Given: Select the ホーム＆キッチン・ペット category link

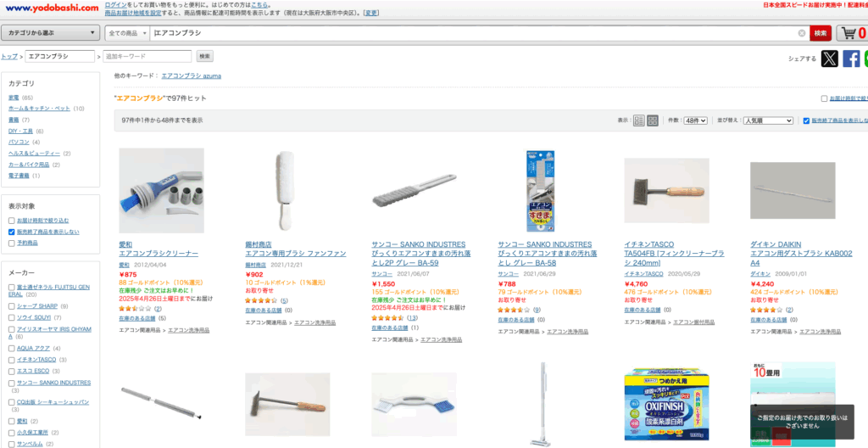Looking at the screenshot, I should pyautogui.click(x=39, y=109).
